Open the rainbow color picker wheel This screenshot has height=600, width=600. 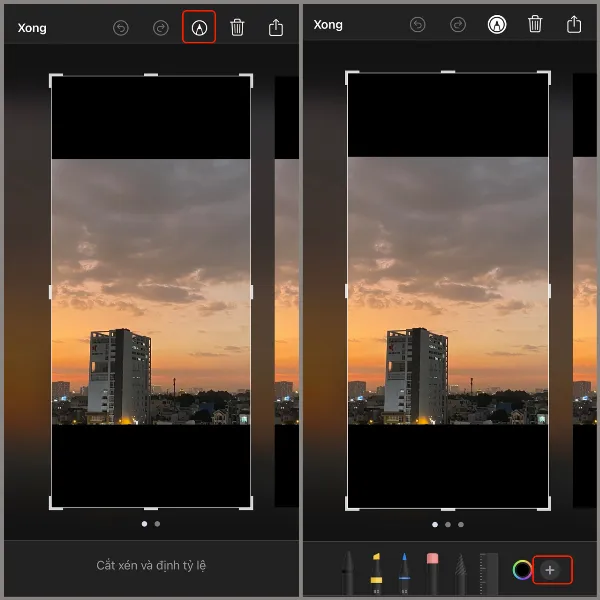521,570
